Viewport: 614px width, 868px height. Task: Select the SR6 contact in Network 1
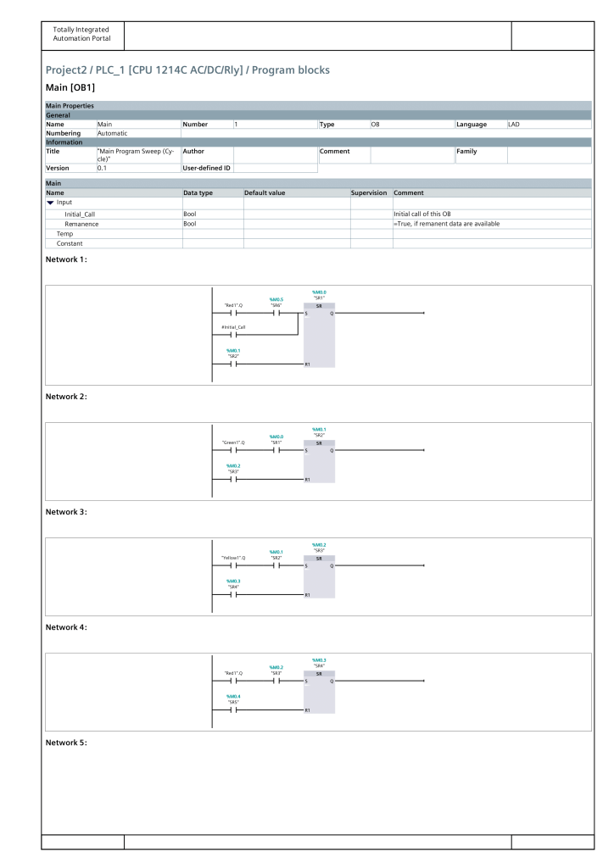(x=276, y=313)
